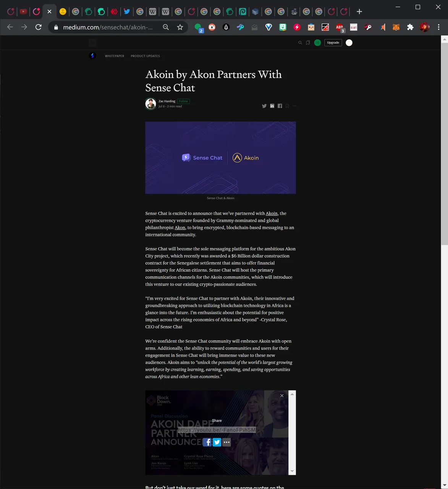Open the blue chain-link extension

click(240, 27)
